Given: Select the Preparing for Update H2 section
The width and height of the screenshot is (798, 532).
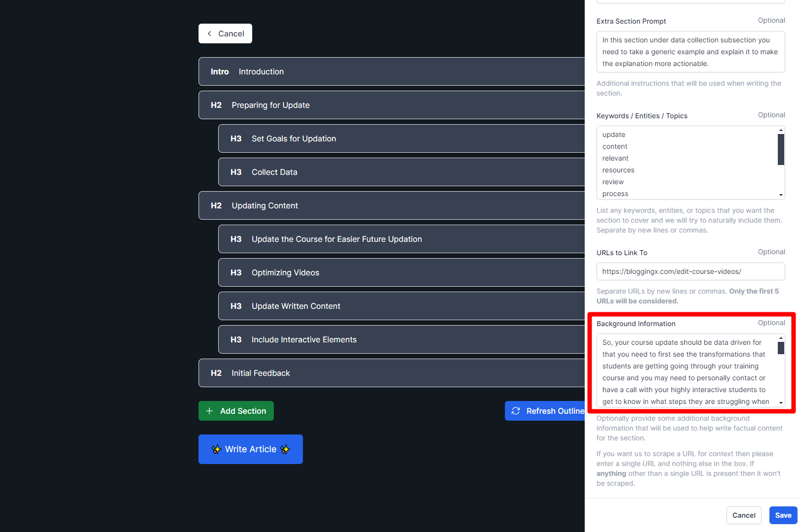Looking at the screenshot, I should point(391,105).
